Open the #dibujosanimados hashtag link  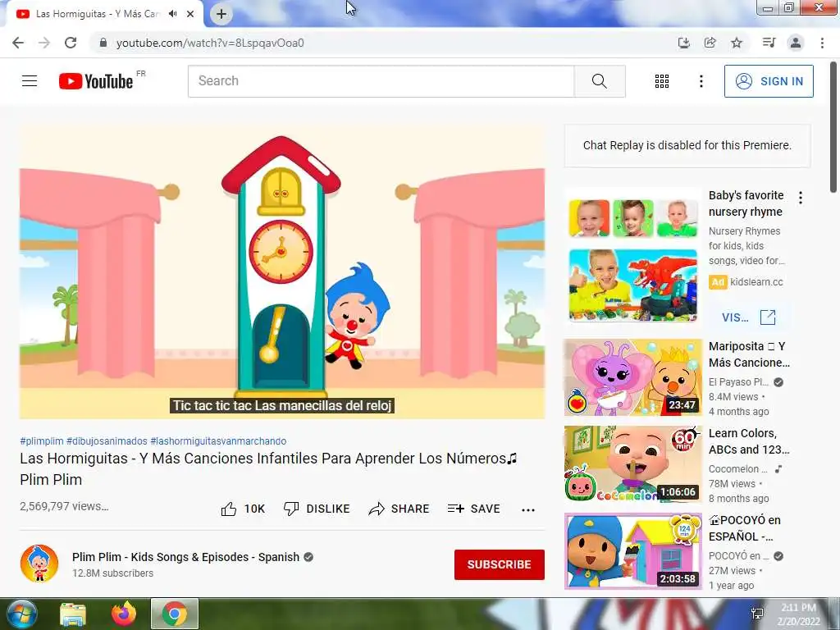(x=107, y=441)
